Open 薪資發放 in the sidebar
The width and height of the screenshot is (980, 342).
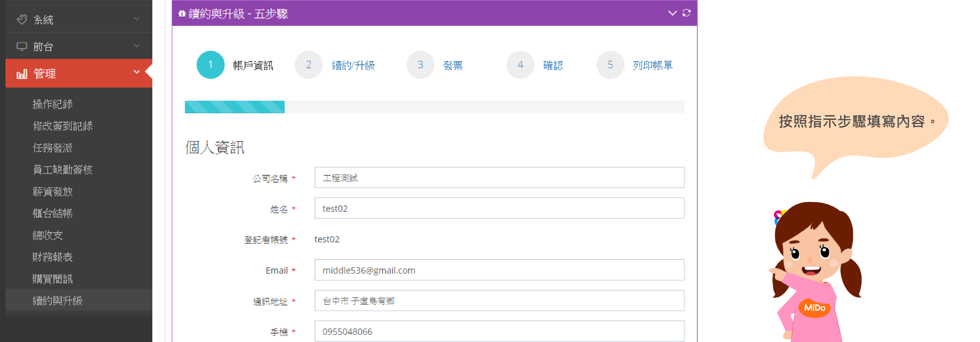pos(53,192)
